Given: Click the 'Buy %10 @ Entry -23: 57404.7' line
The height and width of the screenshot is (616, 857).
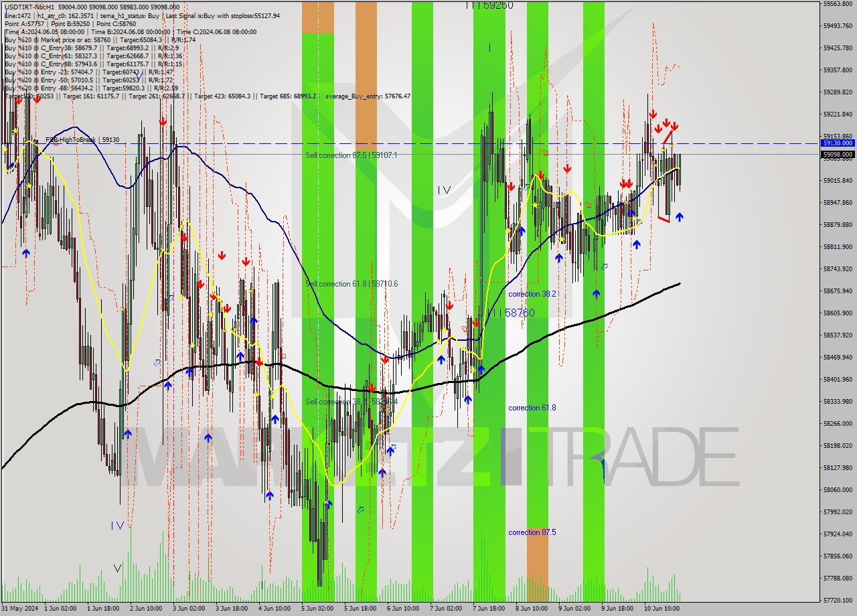Looking at the screenshot, I should coord(49,72).
